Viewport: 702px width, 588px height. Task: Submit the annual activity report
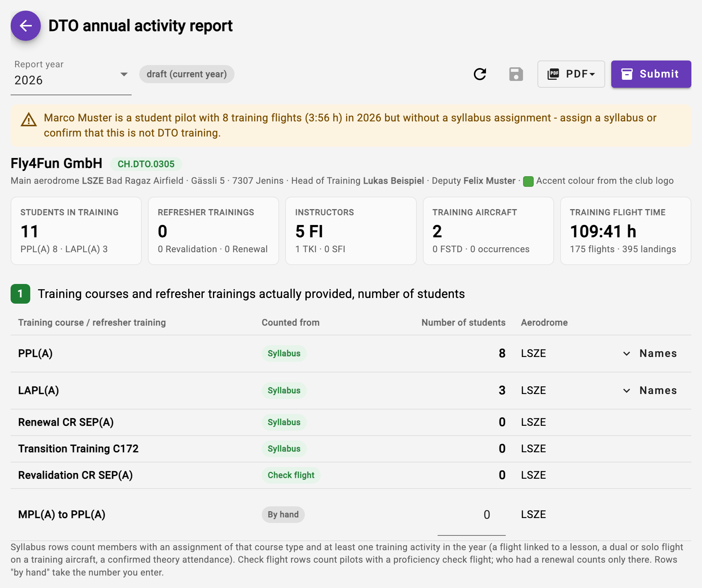pos(651,74)
